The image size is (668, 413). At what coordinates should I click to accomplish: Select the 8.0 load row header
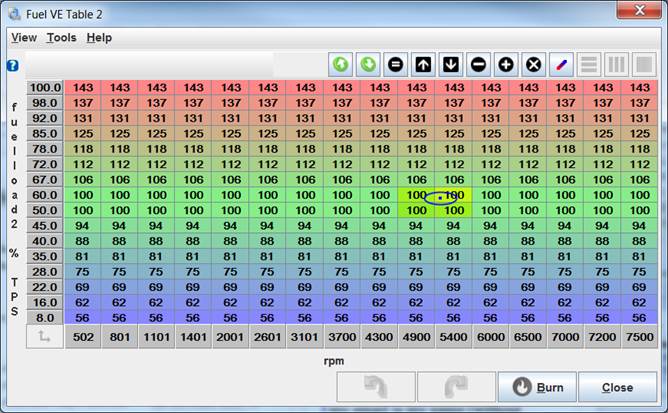(x=45, y=317)
